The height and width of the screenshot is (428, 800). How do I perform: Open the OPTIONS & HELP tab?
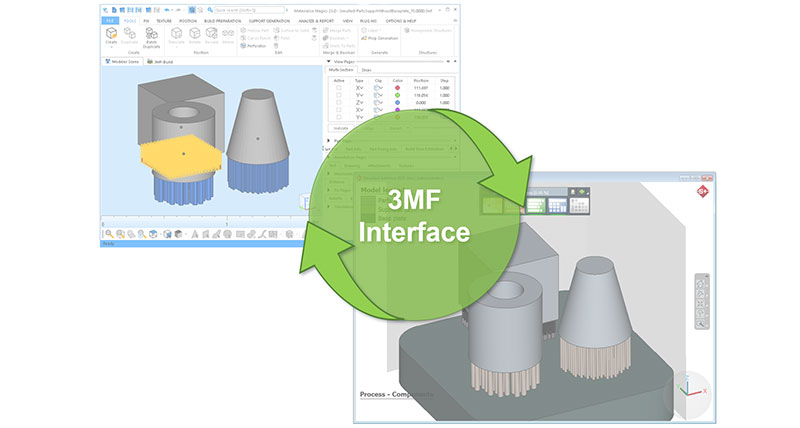click(x=401, y=21)
